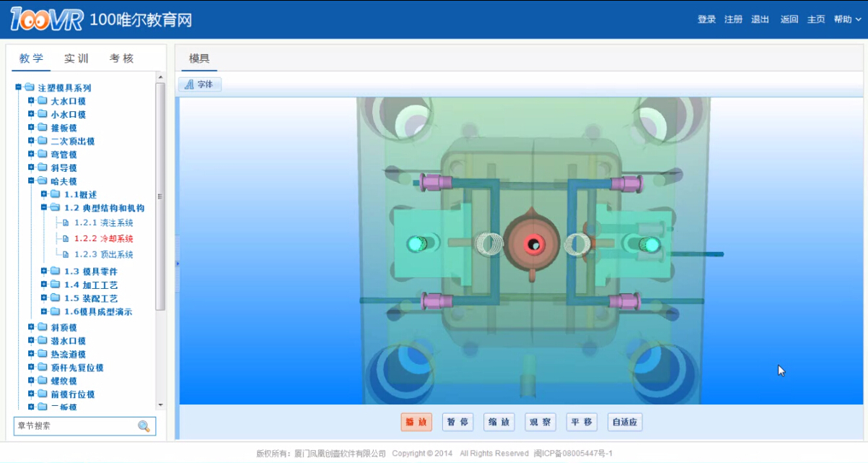Enable the 观察 observe mode

pos(540,423)
